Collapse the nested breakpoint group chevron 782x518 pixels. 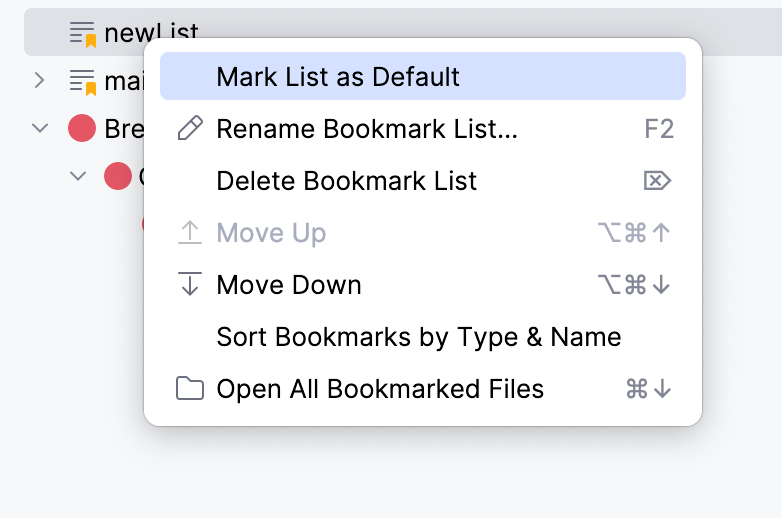coord(78,177)
